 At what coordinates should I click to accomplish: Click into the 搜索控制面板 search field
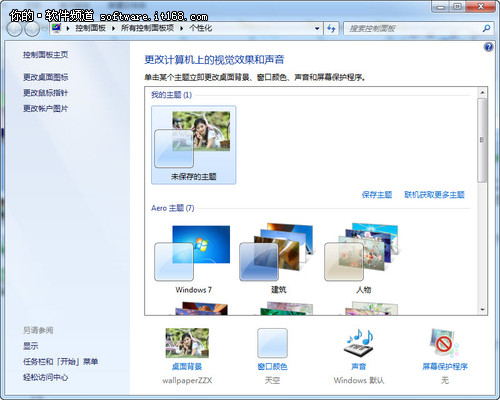(x=413, y=29)
